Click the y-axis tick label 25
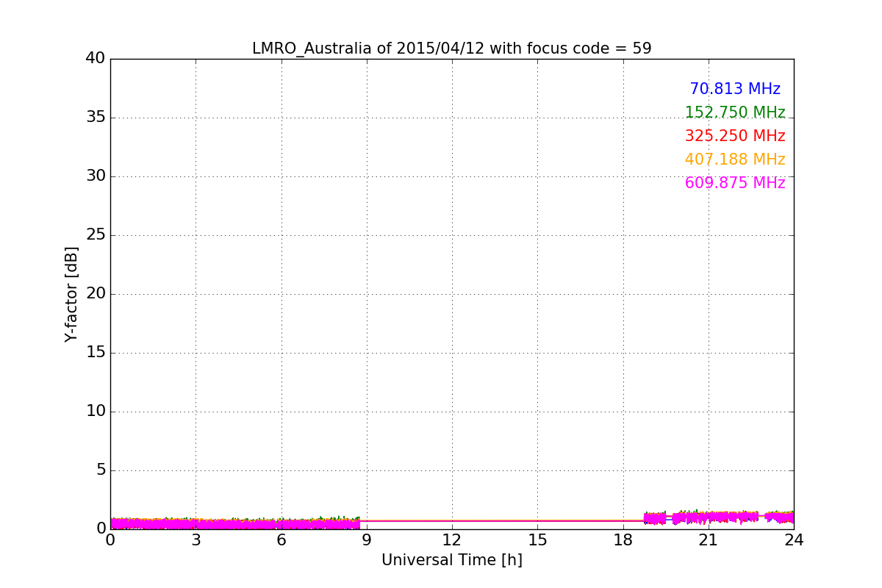Viewport: 882px width, 588px height. (96, 235)
